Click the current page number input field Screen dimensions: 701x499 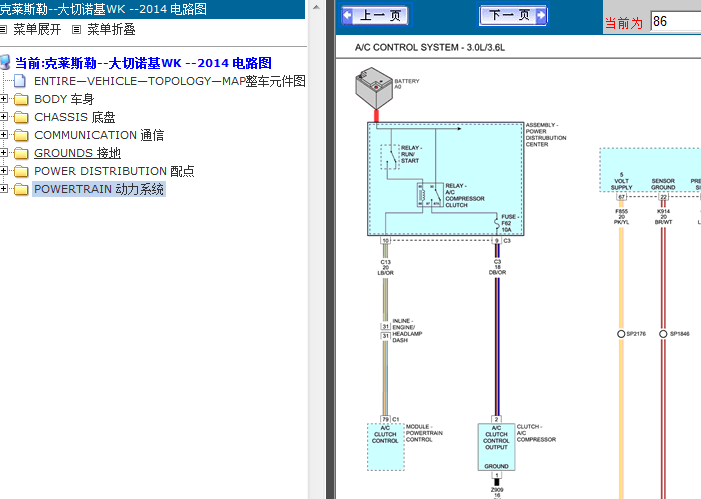point(676,21)
